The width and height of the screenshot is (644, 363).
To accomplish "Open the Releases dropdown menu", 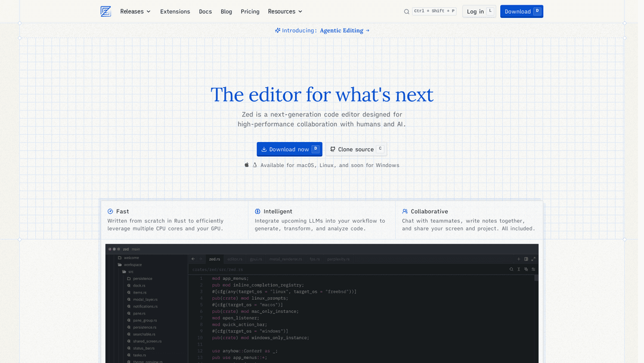I will coord(135,11).
